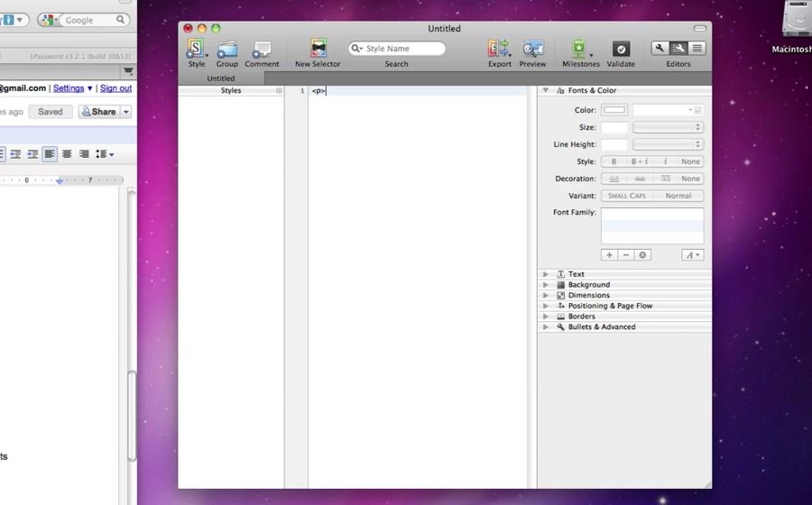This screenshot has height=505, width=812.
Task: Click the Sign out link
Action: click(116, 88)
